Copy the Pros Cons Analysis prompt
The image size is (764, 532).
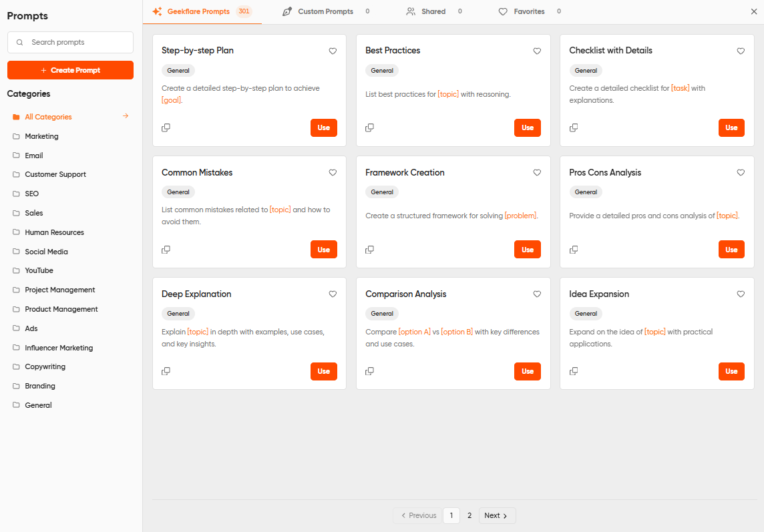[574, 249]
